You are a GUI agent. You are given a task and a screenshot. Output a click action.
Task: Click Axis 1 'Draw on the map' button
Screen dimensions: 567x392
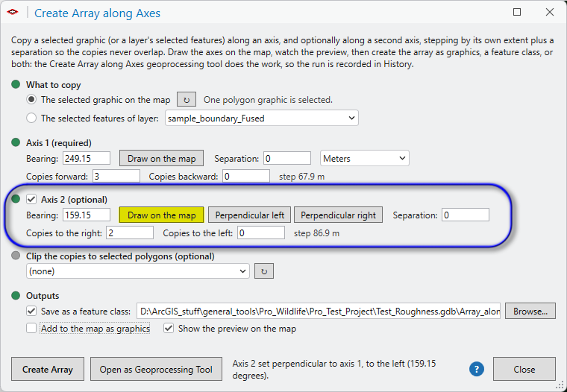click(162, 158)
